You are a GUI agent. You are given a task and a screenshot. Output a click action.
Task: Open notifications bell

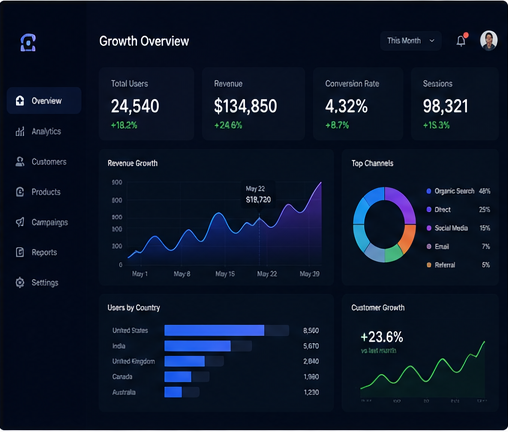tap(461, 41)
